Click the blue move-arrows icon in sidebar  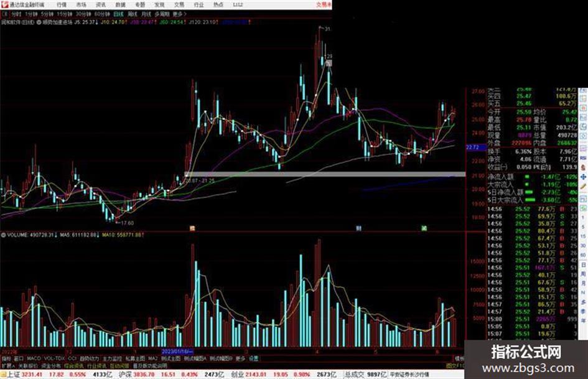pos(583,177)
